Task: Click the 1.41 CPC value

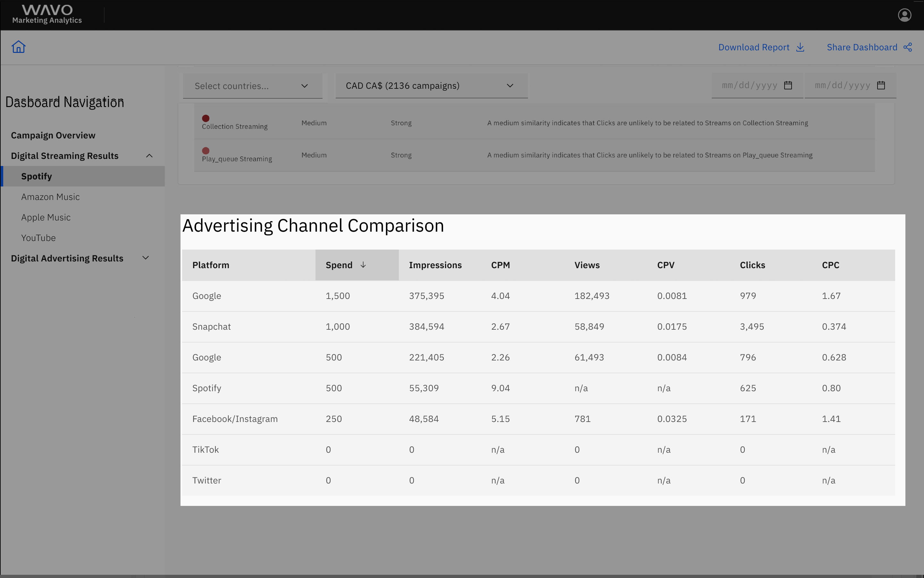Action: 831,418
